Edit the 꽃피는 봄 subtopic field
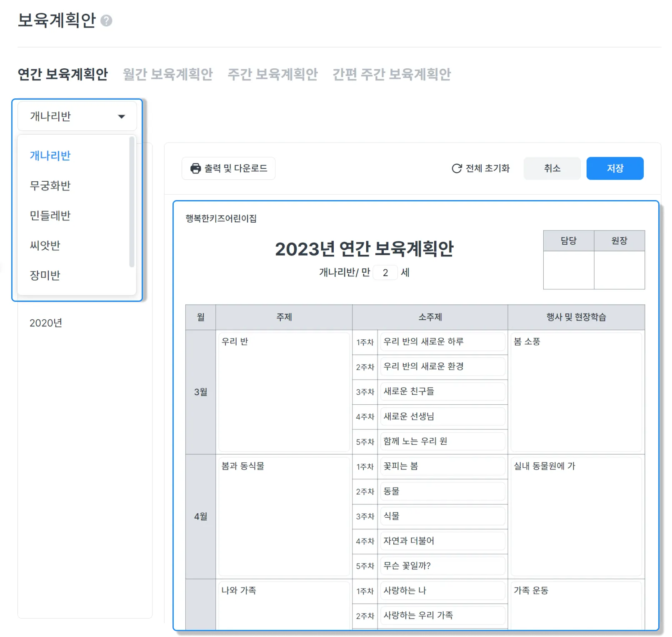 [x=442, y=466]
